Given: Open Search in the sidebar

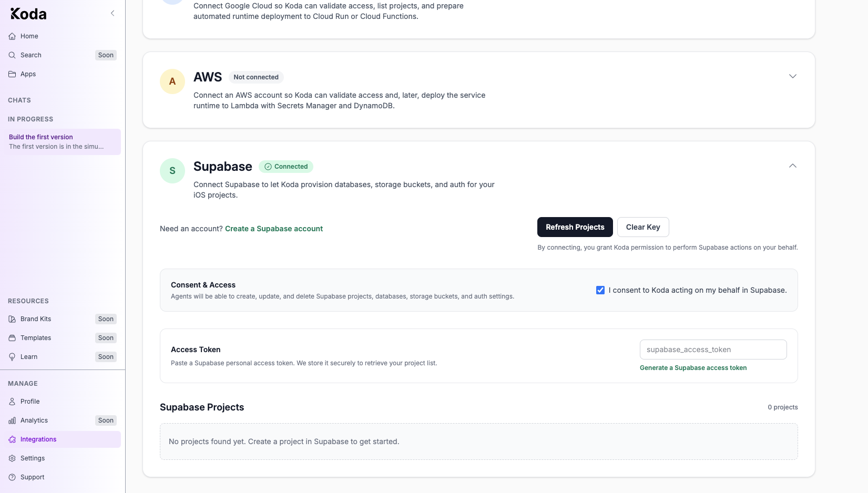Looking at the screenshot, I should 63,55.
